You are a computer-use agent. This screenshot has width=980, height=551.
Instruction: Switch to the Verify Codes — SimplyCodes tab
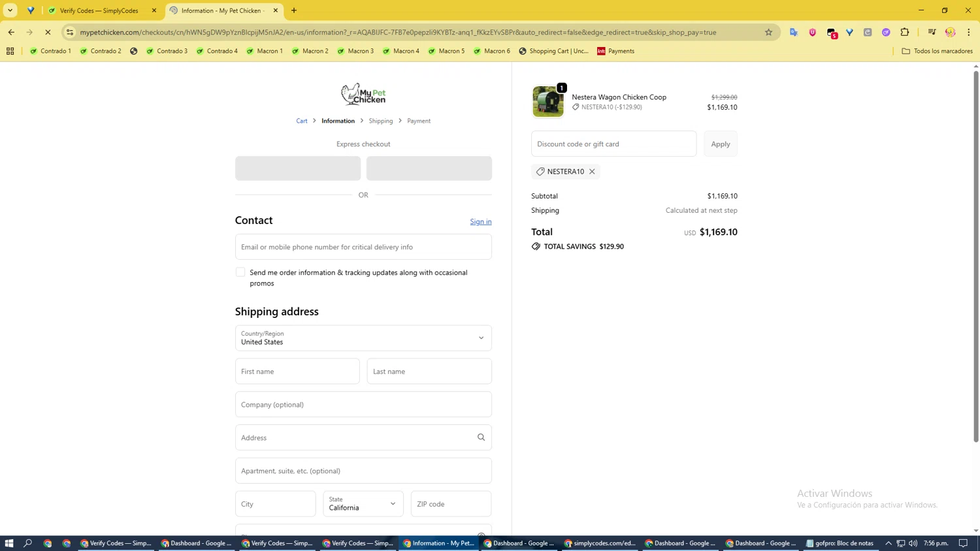click(x=99, y=10)
